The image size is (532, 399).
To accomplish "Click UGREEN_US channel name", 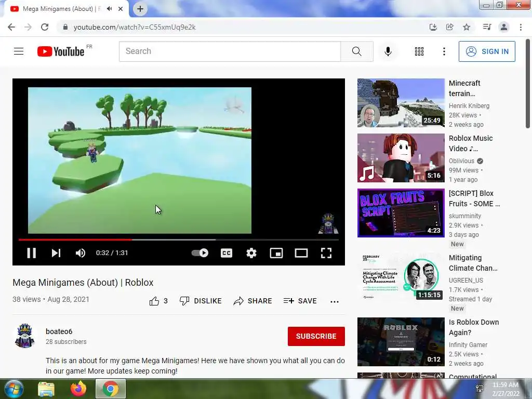I will pos(466,280).
